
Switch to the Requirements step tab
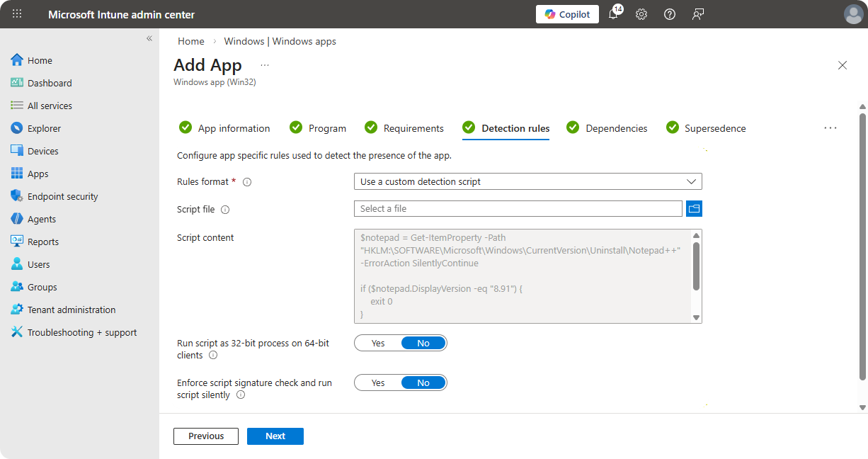tap(413, 128)
